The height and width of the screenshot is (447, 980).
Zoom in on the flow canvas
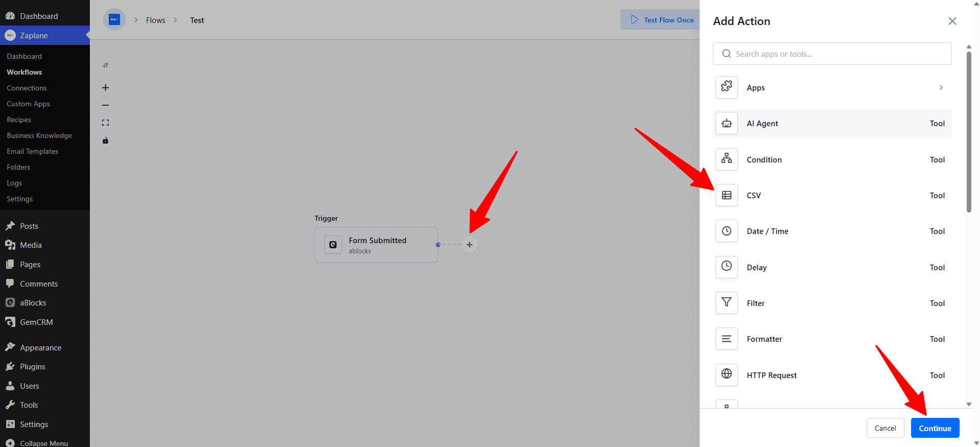(x=105, y=88)
